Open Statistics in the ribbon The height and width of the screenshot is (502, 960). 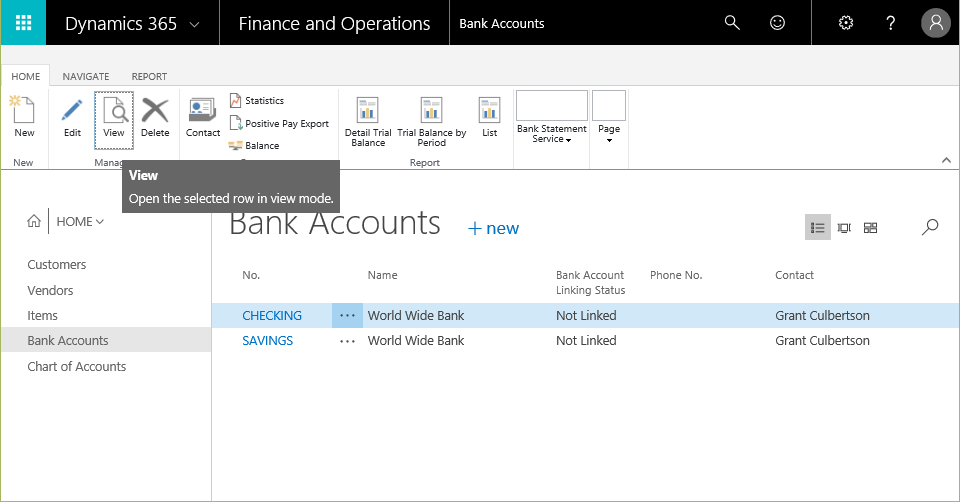point(257,100)
